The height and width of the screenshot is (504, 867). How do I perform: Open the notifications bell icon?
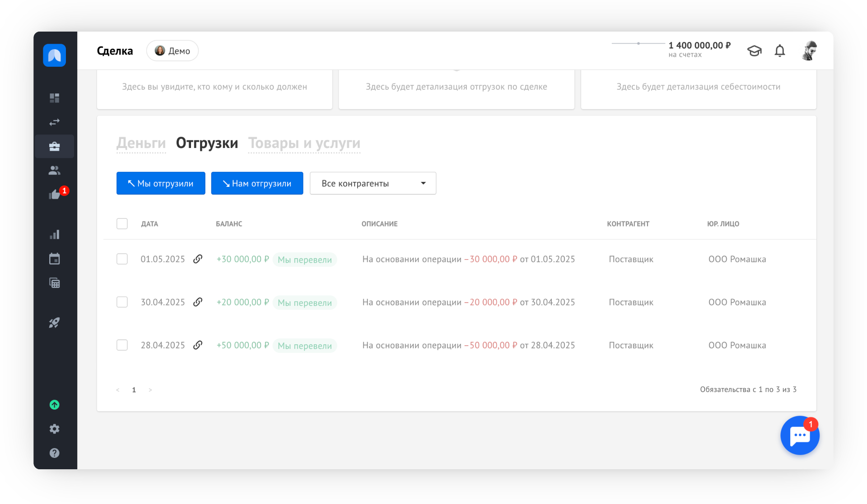[x=780, y=51]
